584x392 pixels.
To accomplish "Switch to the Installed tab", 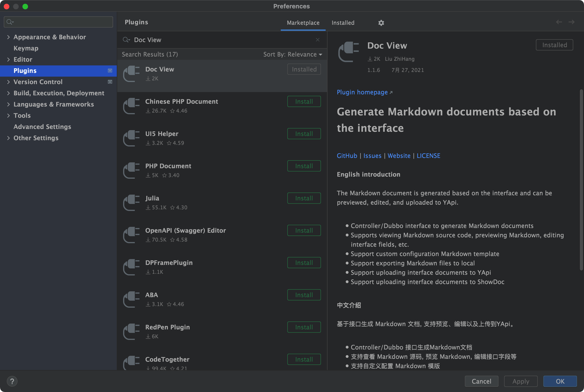I will 343,23.
